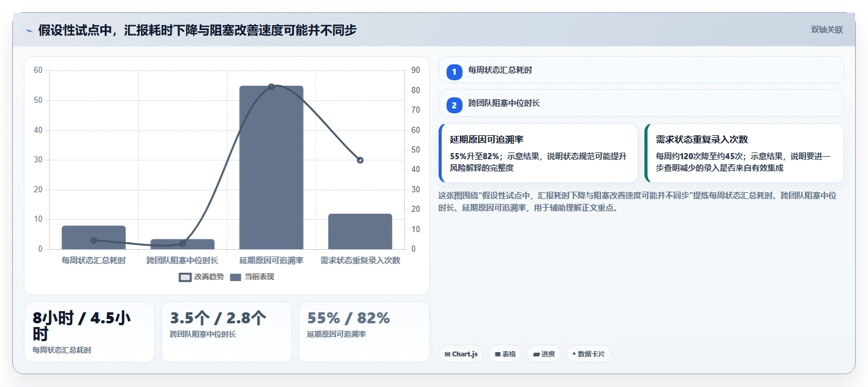Click the x-axis label 每周状态汇总耗时
868x387 pixels.
click(x=94, y=260)
